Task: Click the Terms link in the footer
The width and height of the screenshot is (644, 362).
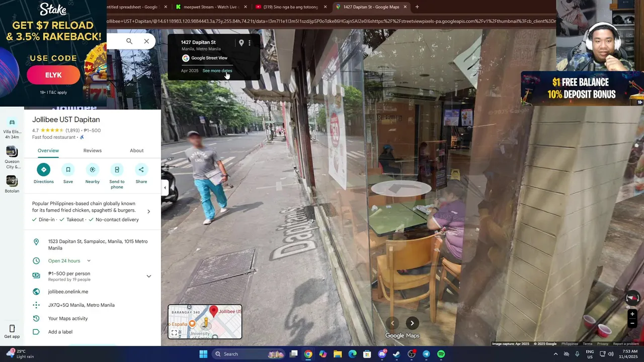Action: pyautogui.click(x=588, y=344)
